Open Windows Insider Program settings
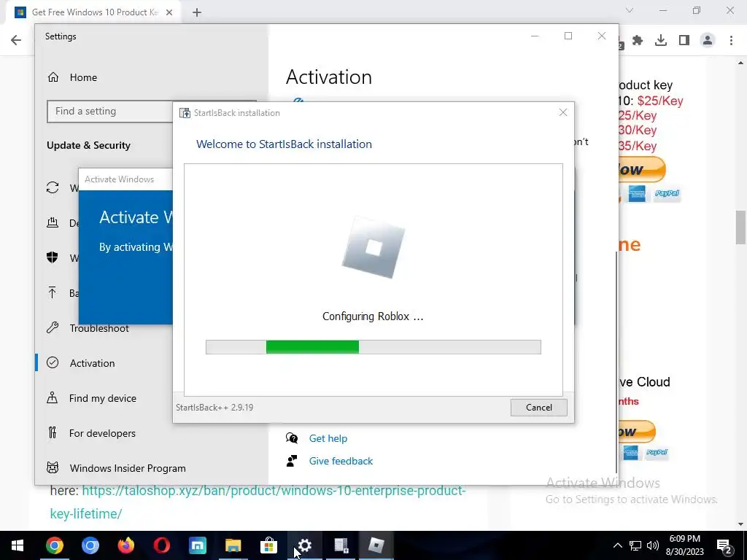Viewport: 747px width, 560px height. (x=128, y=468)
